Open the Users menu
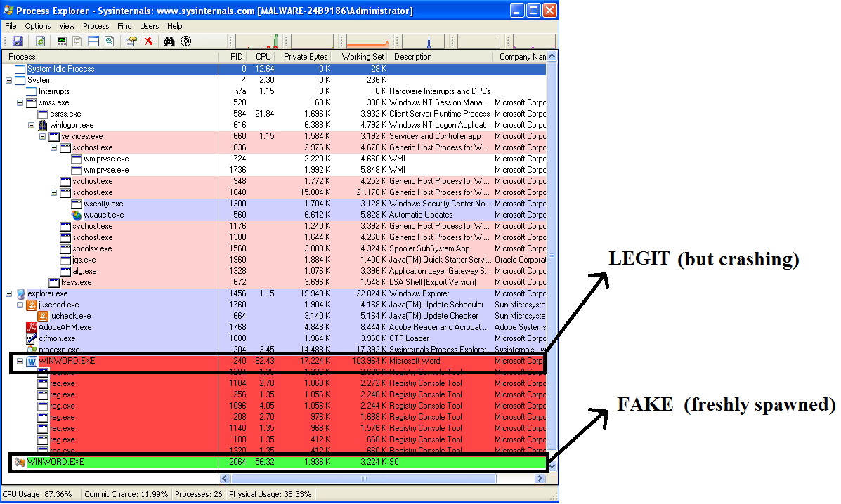Image resolution: width=841 pixels, height=504 pixels. 150,26
